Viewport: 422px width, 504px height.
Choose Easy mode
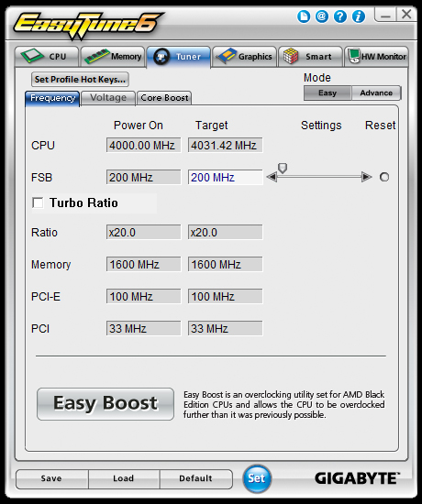[x=328, y=93]
